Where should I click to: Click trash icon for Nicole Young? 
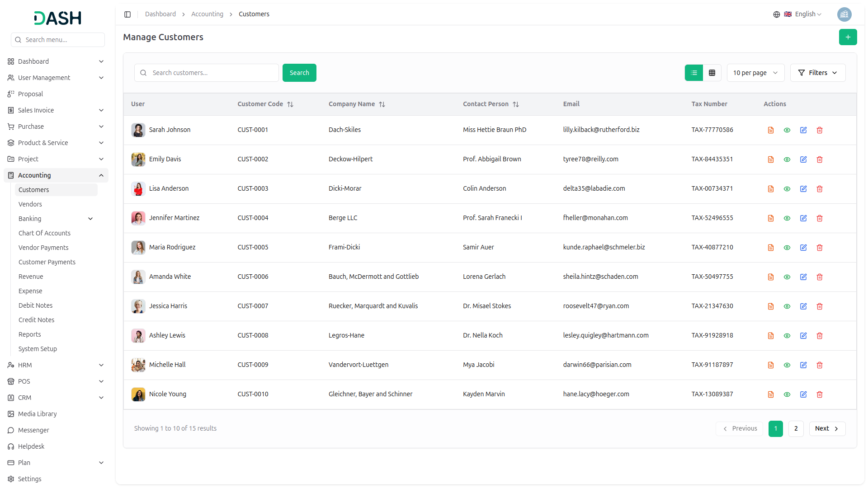point(819,394)
